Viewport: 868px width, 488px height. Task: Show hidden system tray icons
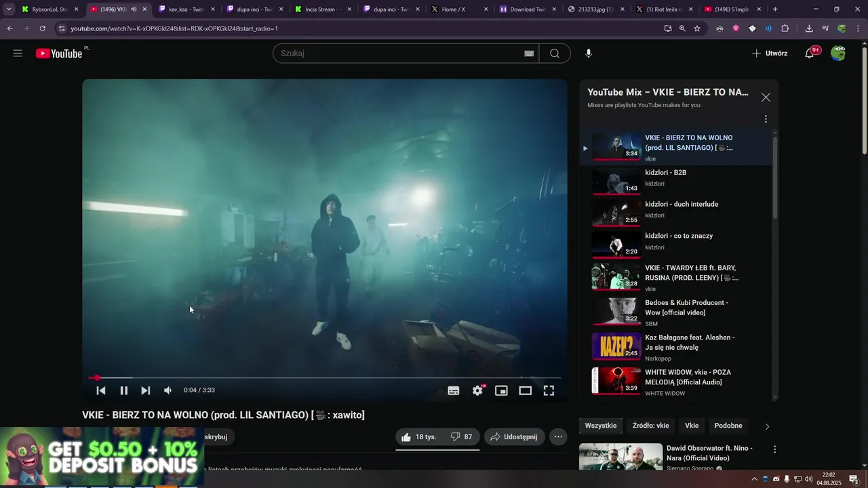pyautogui.click(x=754, y=479)
